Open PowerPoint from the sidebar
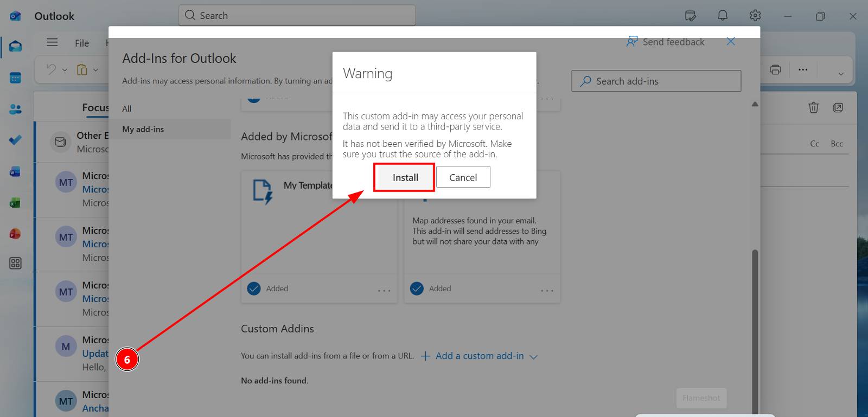The image size is (868, 417). tap(15, 234)
